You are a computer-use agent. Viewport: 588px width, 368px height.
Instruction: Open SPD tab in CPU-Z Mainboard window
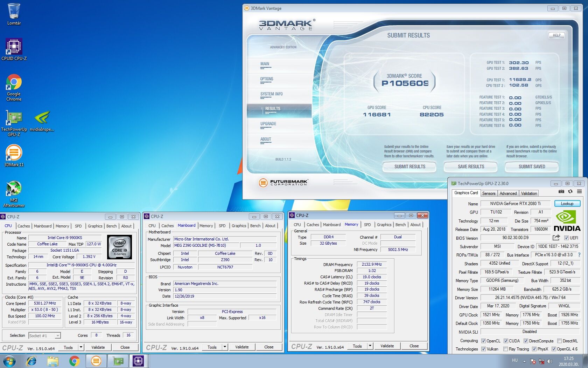pos(222,226)
